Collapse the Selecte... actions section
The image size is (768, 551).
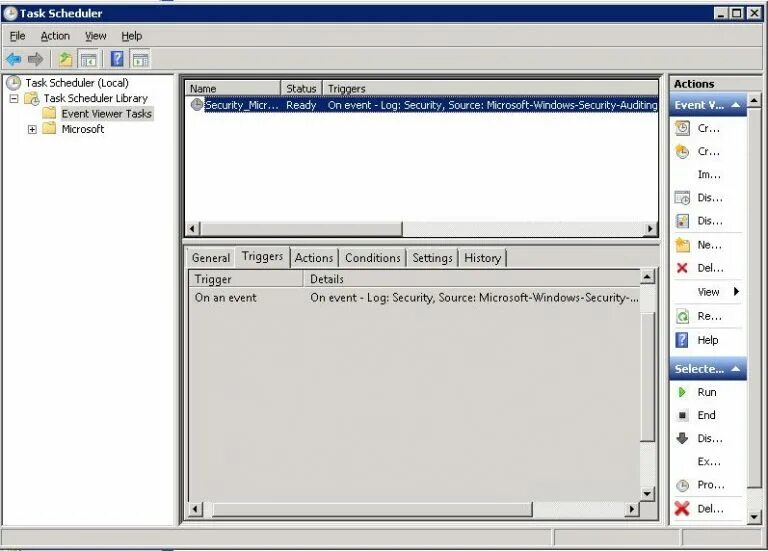[736, 369]
